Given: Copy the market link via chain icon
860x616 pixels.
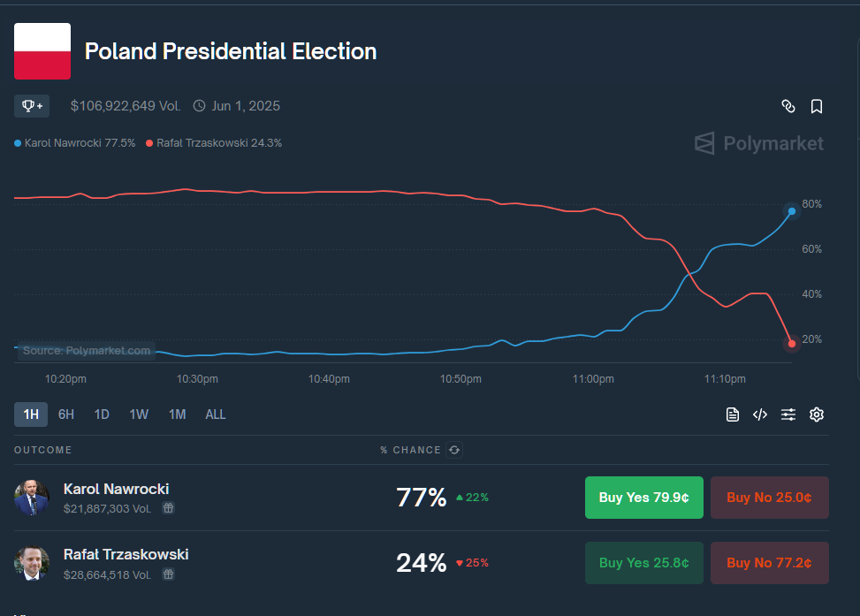Looking at the screenshot, I should tap(788, 106).
